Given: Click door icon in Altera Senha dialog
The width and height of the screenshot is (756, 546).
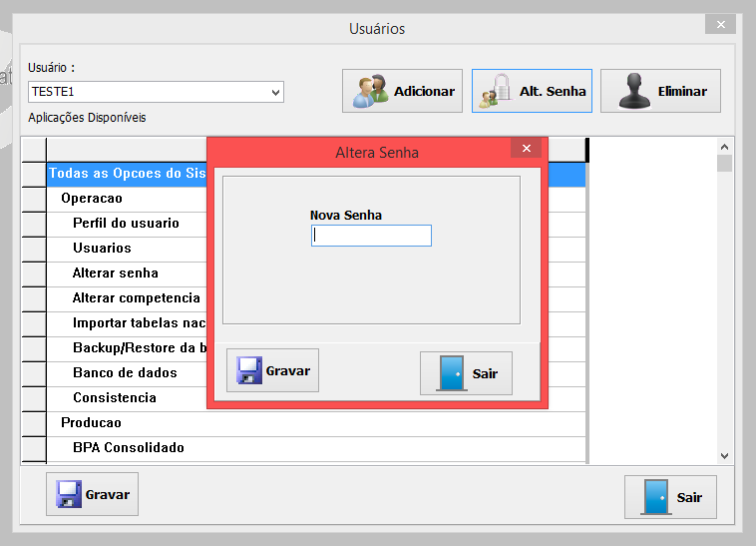Looking at the screenshot, I should [452, 373].
